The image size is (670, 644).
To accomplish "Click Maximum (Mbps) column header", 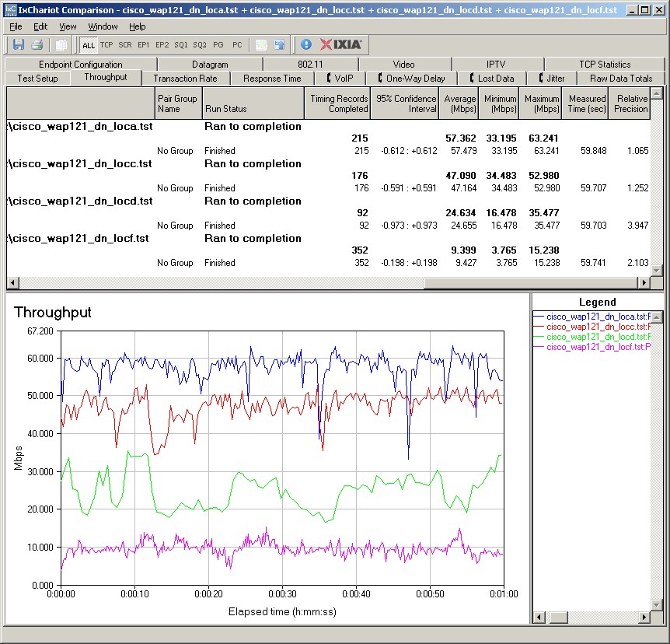I will click(541, 103).
